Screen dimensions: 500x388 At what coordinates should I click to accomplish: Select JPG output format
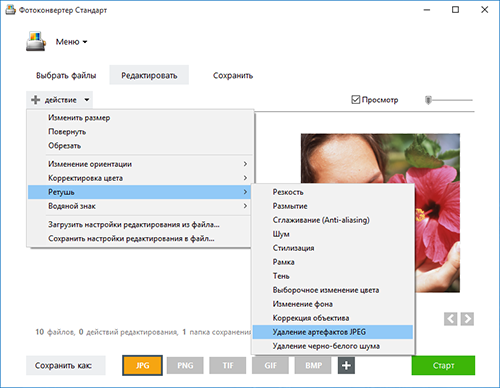pos(142,365)
